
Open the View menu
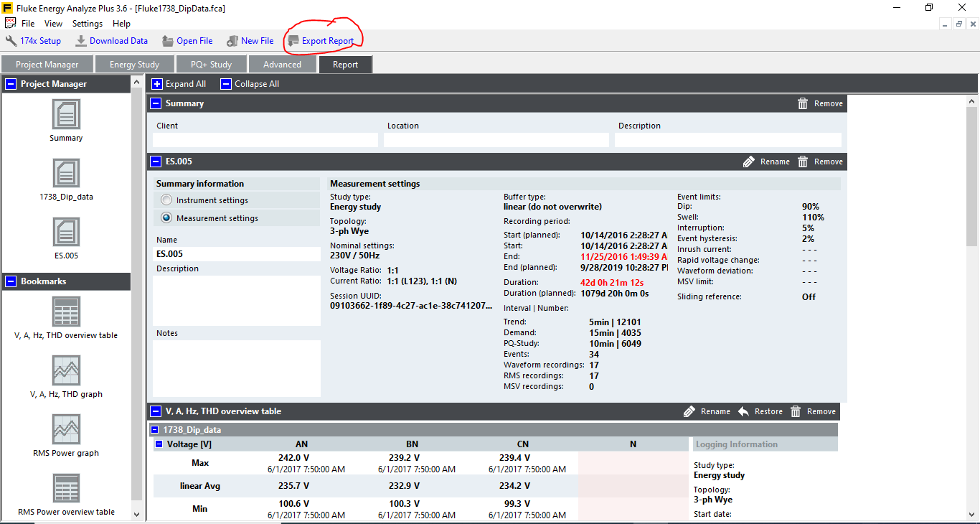53,24
